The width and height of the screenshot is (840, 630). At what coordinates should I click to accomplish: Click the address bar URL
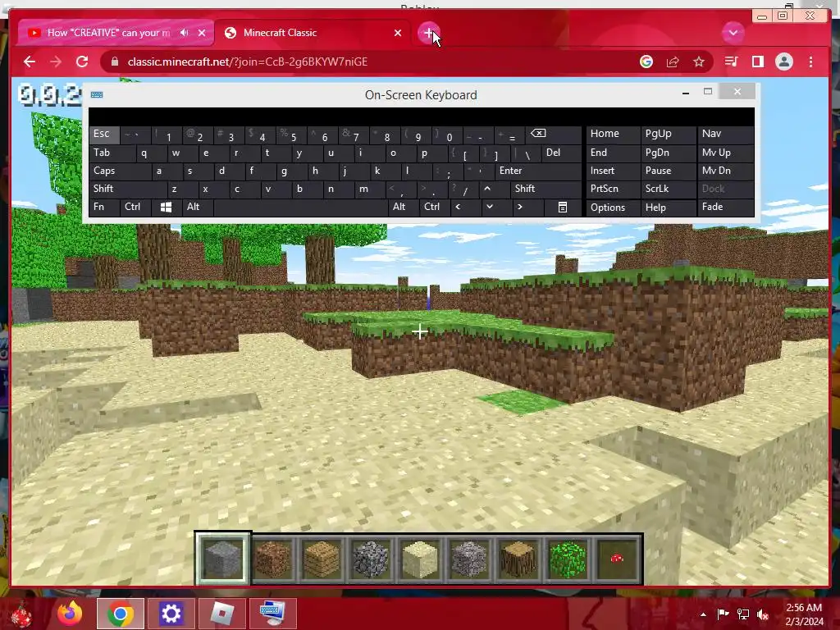248,62
